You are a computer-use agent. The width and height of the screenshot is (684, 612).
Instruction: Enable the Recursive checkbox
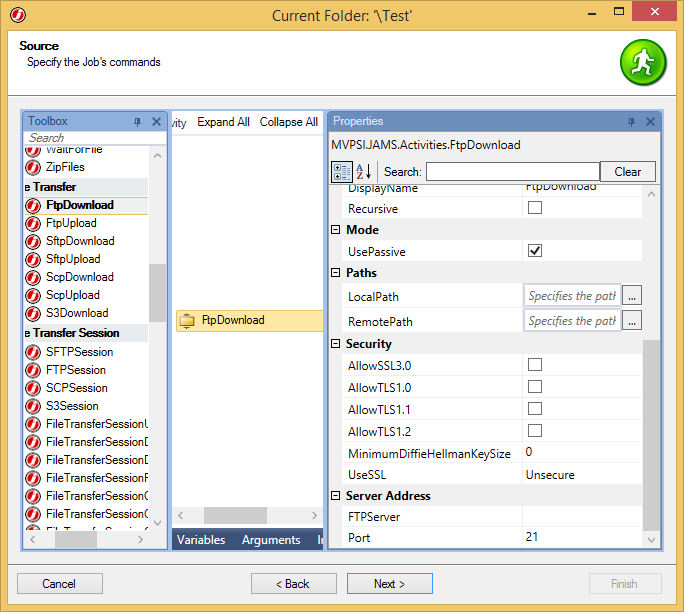click(x=535, y=208)
